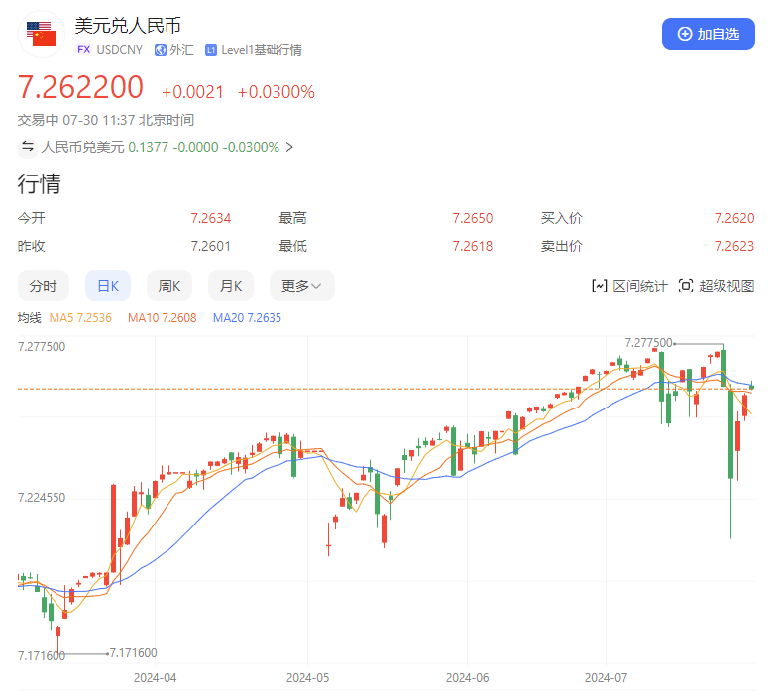
Task: Click the chart high marker 7.277500
Action: point(648,343)
